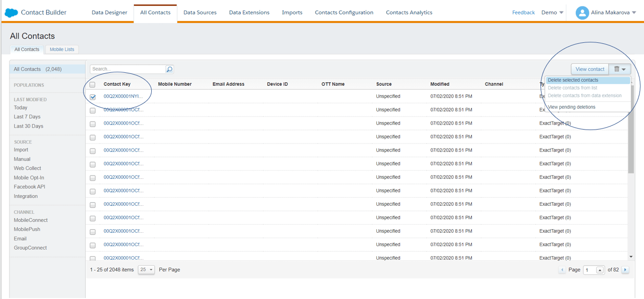The image size is (644, 299).
Task: Switch to the Mobile Lists tab
Action: [x=62, y=49]
